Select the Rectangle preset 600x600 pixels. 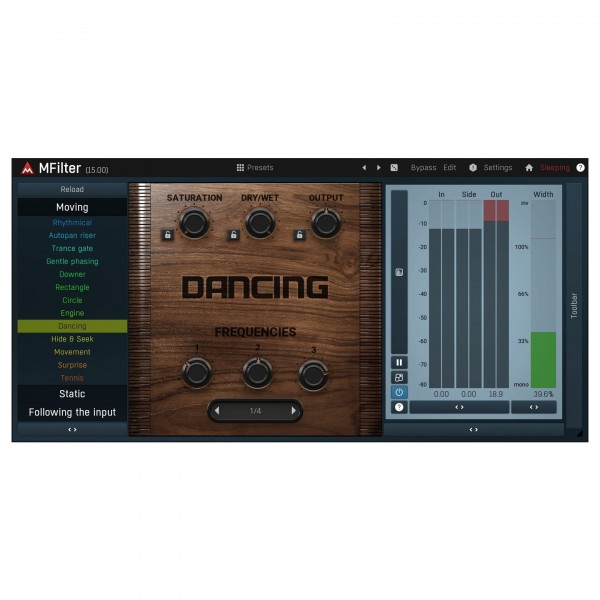click(x=72, y=287)
